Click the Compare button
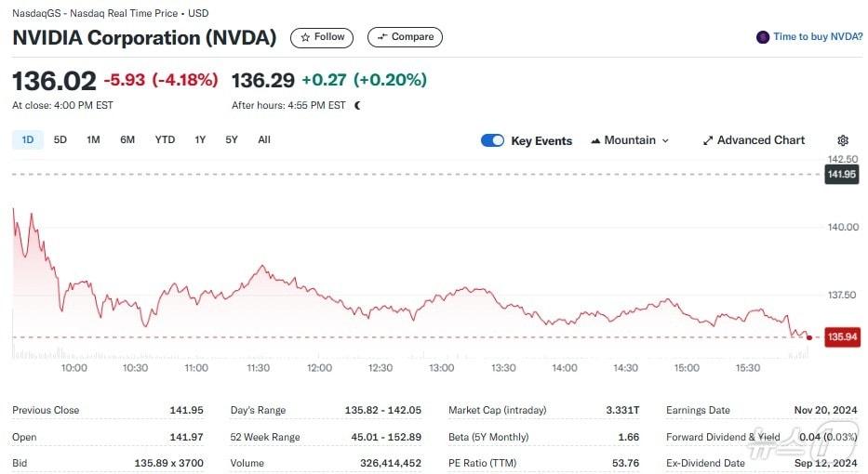The width and height of the screenshot is (868, 474). click(405, 37)
